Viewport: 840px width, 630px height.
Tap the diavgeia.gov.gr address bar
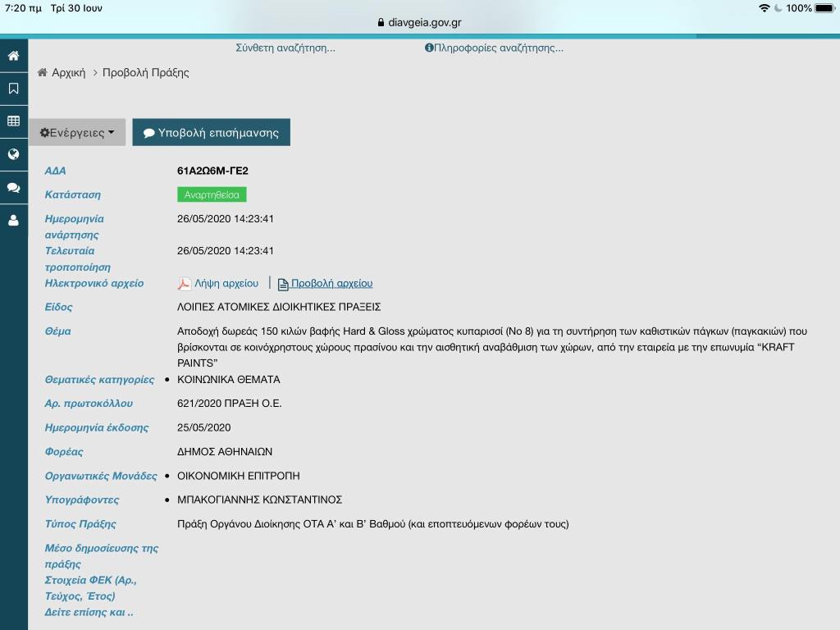pos(420,22)
